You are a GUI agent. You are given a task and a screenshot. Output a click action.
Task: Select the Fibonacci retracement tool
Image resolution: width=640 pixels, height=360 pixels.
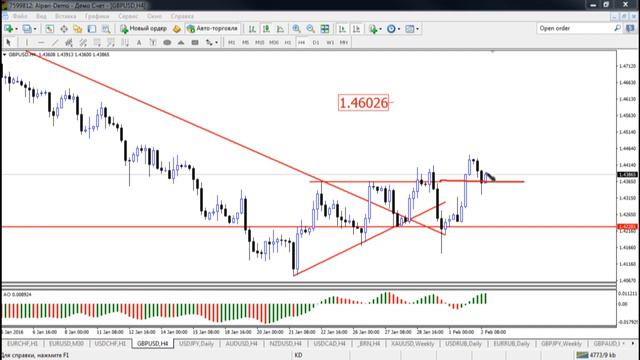97,42
